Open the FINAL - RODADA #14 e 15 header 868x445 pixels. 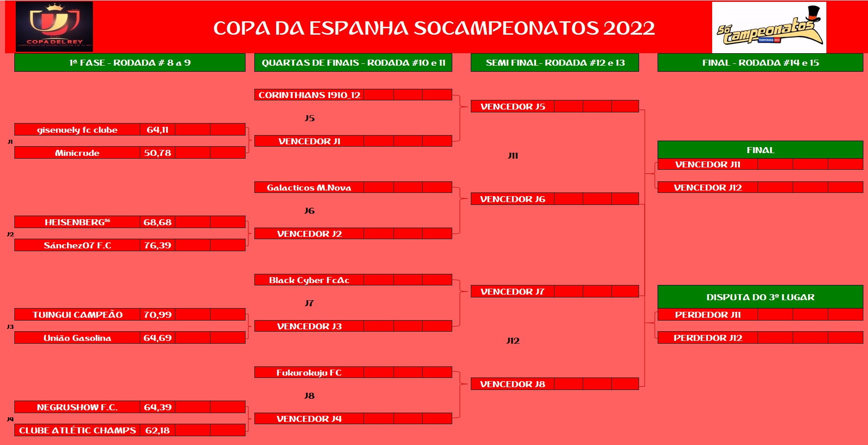click(760, 62)
